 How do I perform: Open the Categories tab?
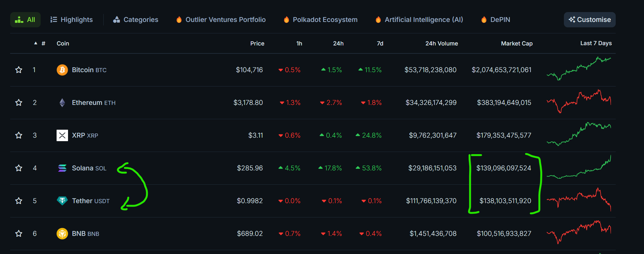click(x=136, y=20)
